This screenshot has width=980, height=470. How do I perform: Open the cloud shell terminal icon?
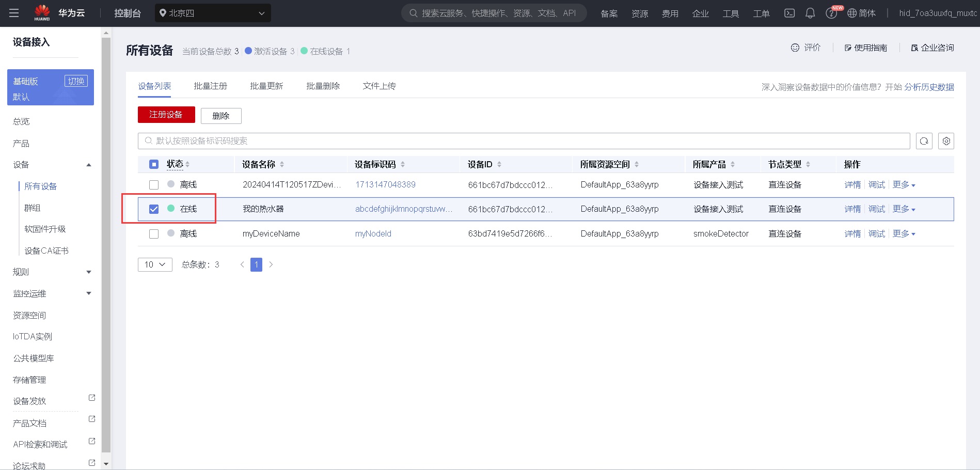(x=789, y=13)
